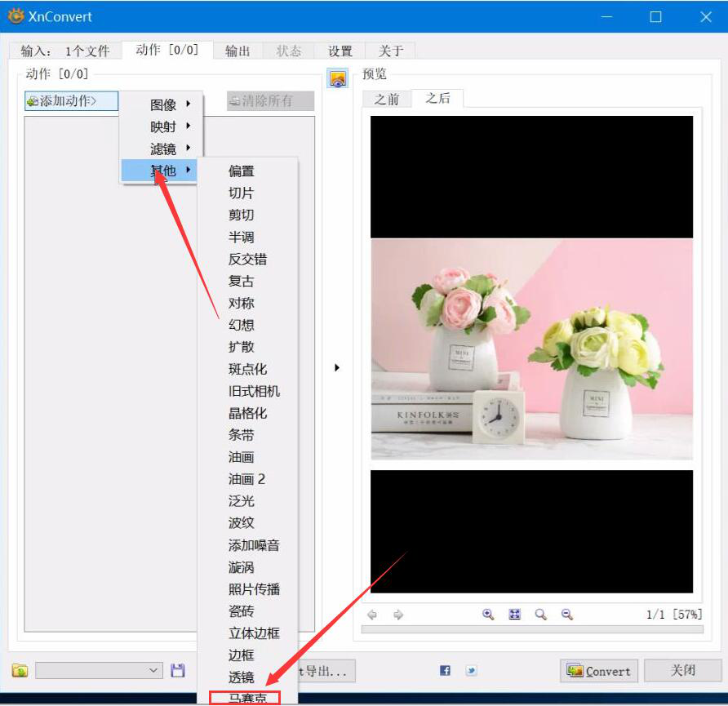Select 马赛克 at the menu bottom
The width and height of the screenshot is (728, 706).
click(247, 697)
